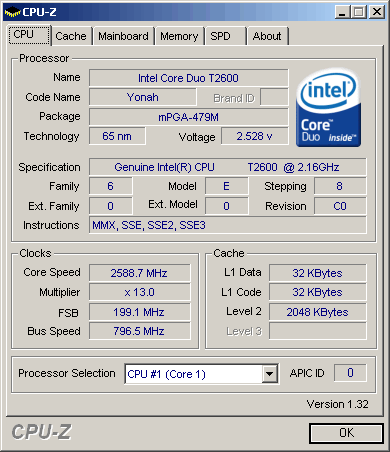Click the Instructions field MMX, SSE, SSE2, SSE3
Screen dimensions: 390x452
[227, 225]
